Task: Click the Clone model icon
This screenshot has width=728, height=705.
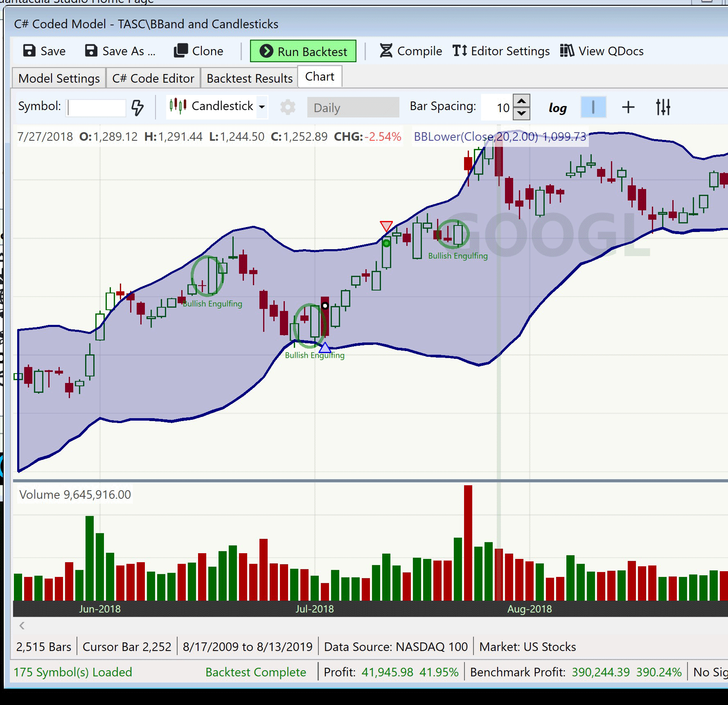Action: coord(180,51)
